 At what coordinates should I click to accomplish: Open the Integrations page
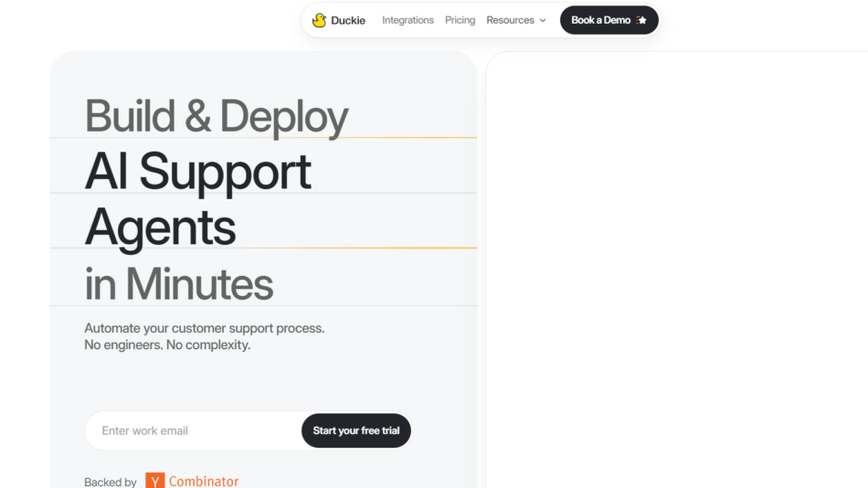coord(408,20)
